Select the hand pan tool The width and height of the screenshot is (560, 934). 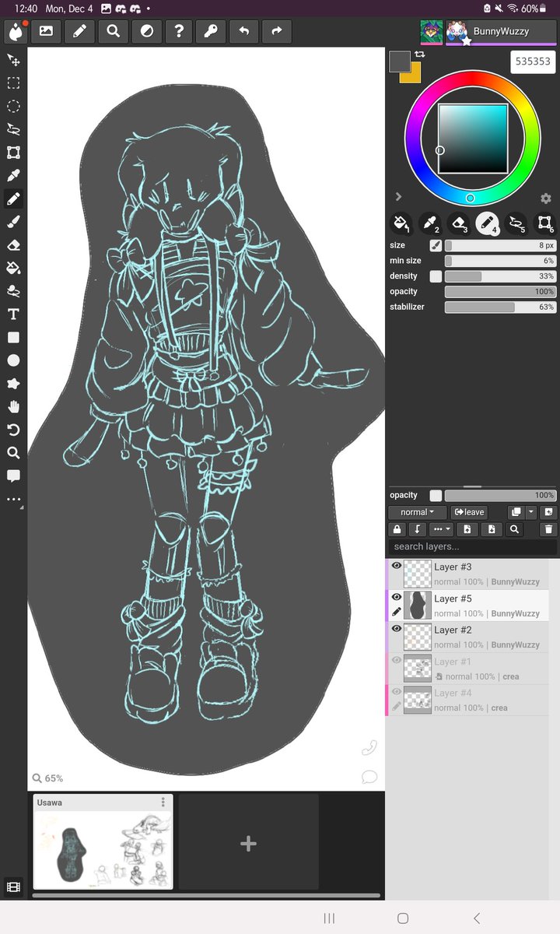13,407
